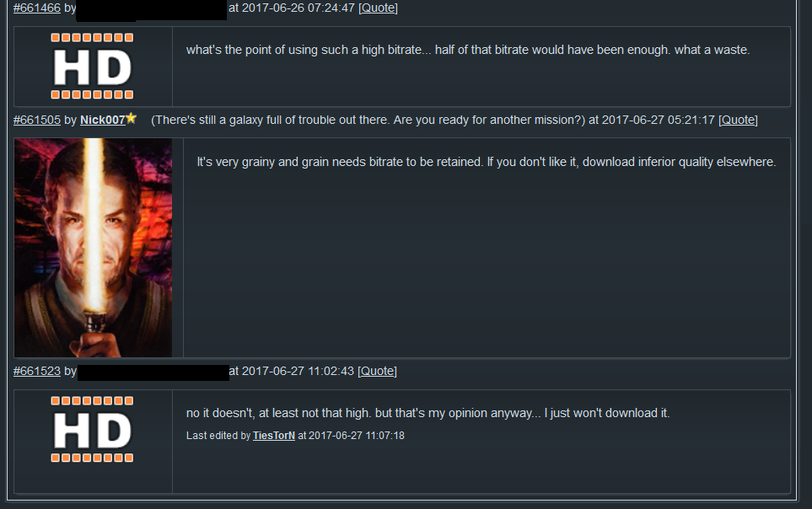
Task: Click the blacked-out username on comment #661523
Action: [x=153, y=372]
